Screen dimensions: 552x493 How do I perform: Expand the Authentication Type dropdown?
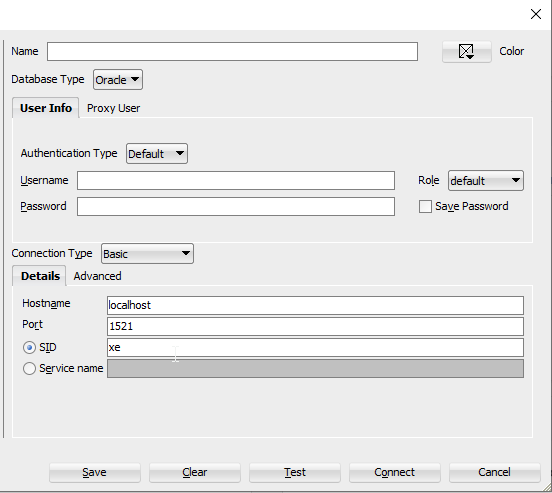click(x=157, y=154)
